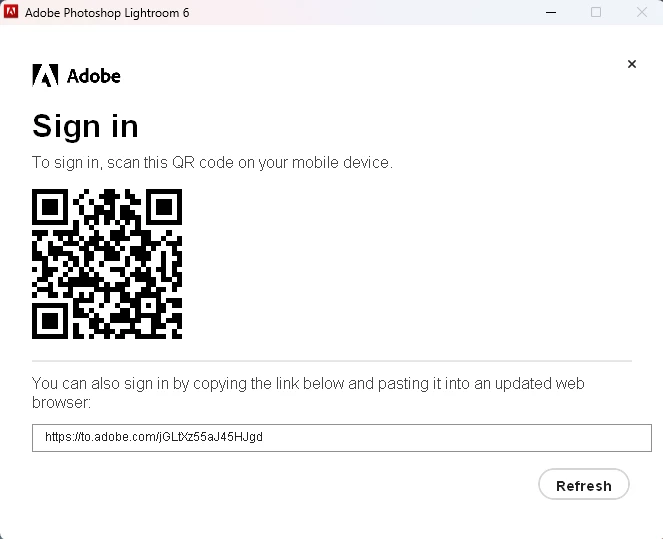Click the Refresh button
663x539 pixels.
pyautogui.click(x=584, y=484)
